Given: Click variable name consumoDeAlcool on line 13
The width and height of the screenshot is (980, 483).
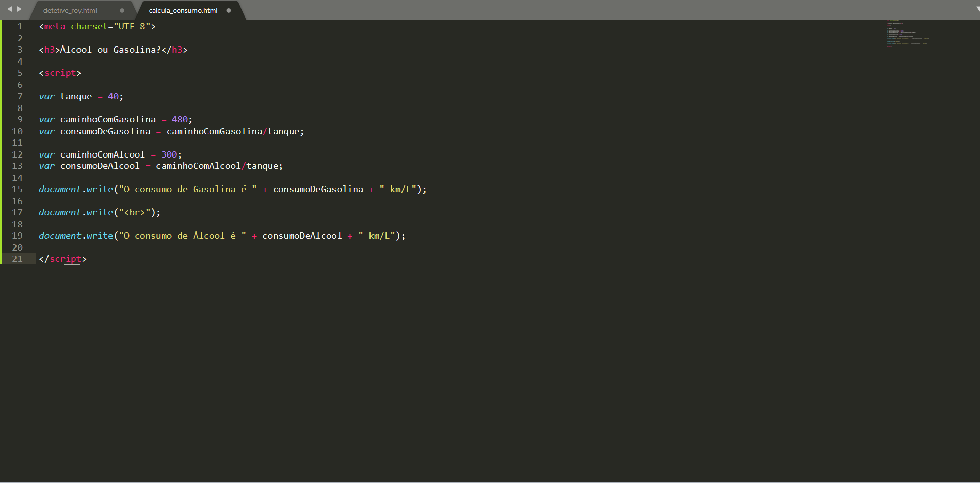Looking at the screenshot, I should click(100, 166).
